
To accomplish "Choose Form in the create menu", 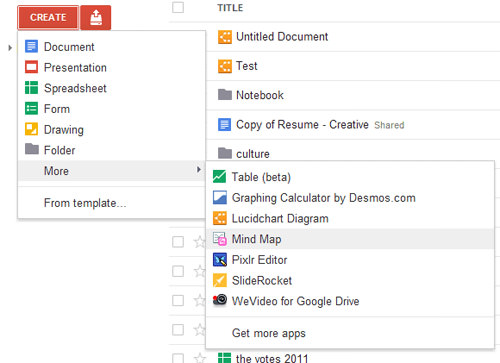I will 112,109.
